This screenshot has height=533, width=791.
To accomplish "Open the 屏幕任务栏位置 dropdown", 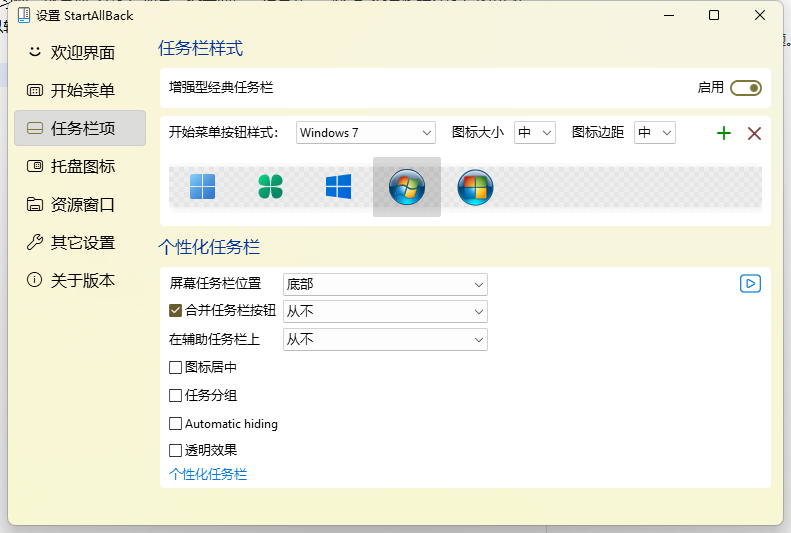I will [x=385, y=284].
